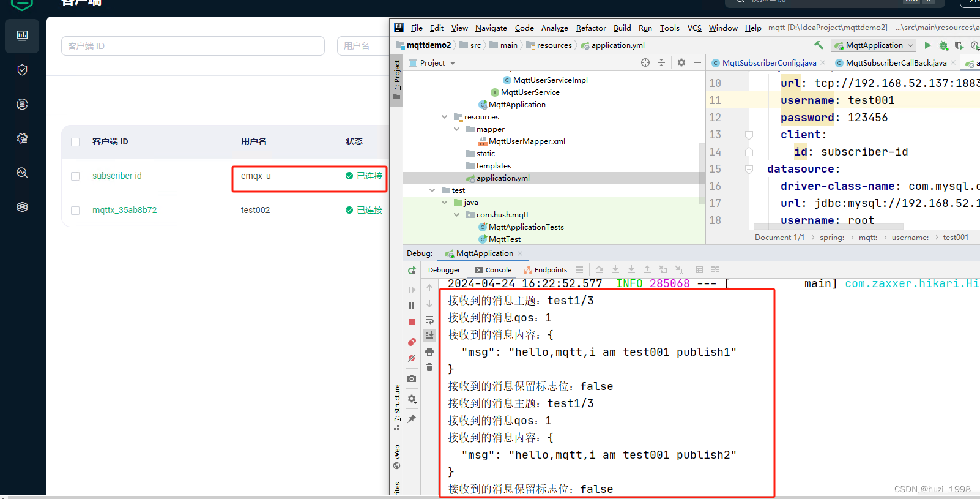Viewport: 980px width, 499px height.
Task: Collapse the mapper folder in project tree
Action: point(457,129)
